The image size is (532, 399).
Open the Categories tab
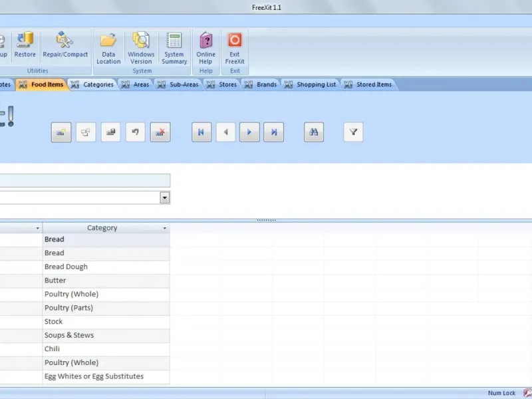92,84
